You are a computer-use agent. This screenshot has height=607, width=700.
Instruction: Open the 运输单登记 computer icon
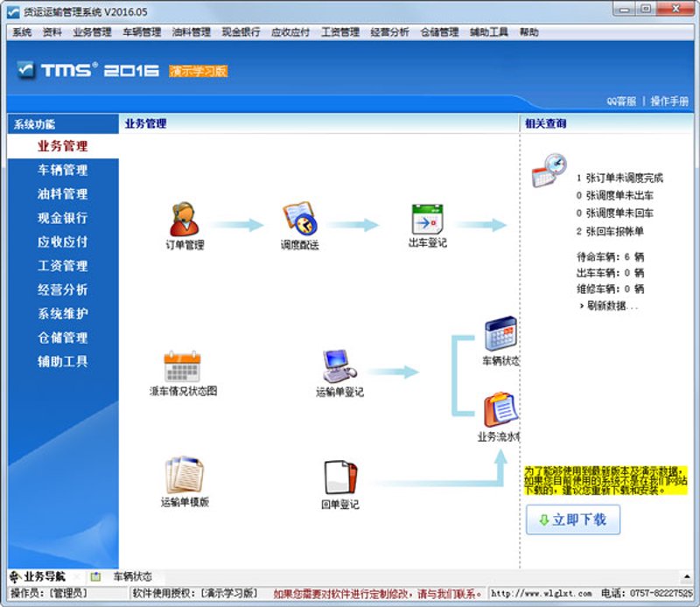click(x=339, y=366)
